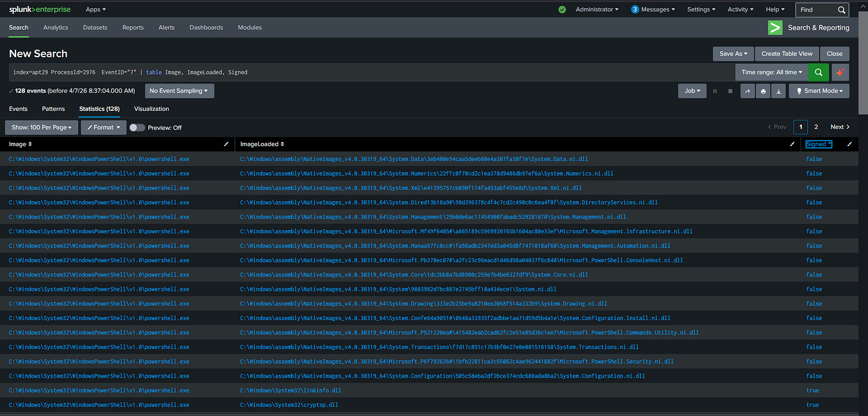This screenshot has width=868, height=416.
Task: Click the Create Table View button
Action: pyautogui.click(x=787, y=54)
